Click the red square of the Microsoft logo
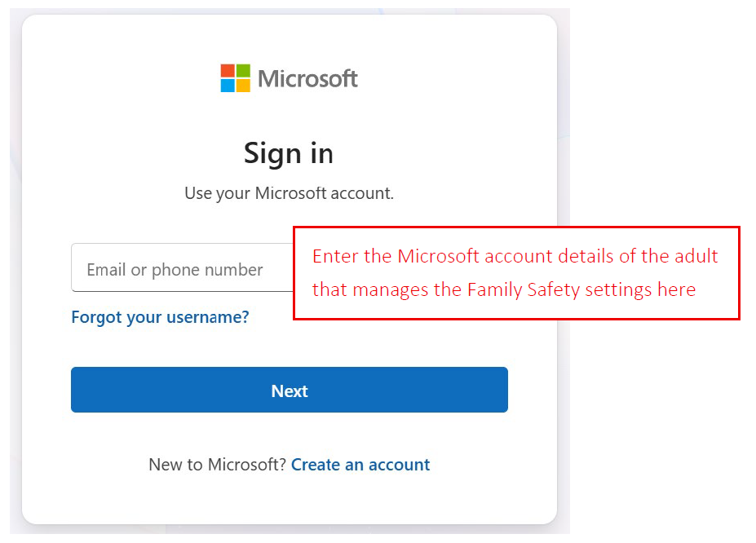756x543 pixels. tap(228, 71)
